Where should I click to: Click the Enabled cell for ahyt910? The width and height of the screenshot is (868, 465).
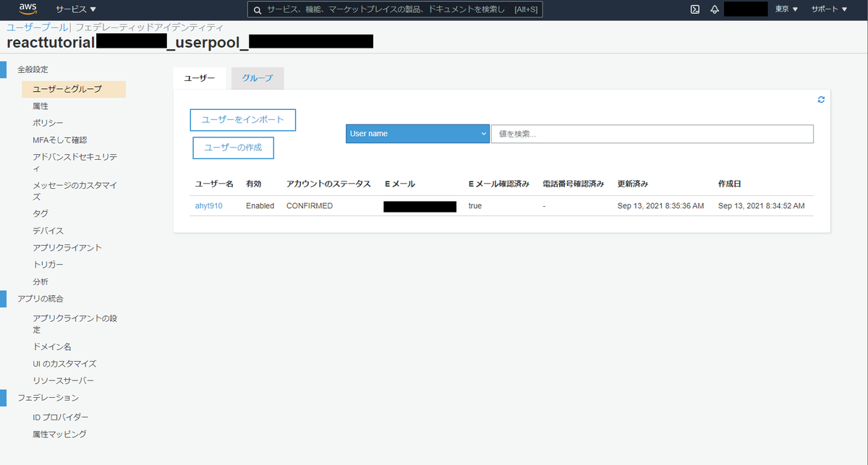coord(260,206)
